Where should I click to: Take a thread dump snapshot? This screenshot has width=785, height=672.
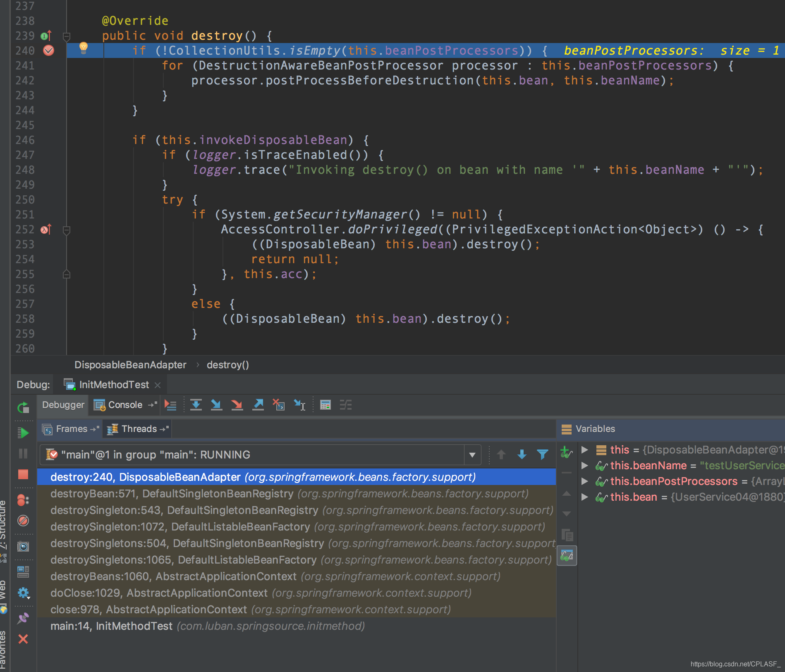(23, 547)
